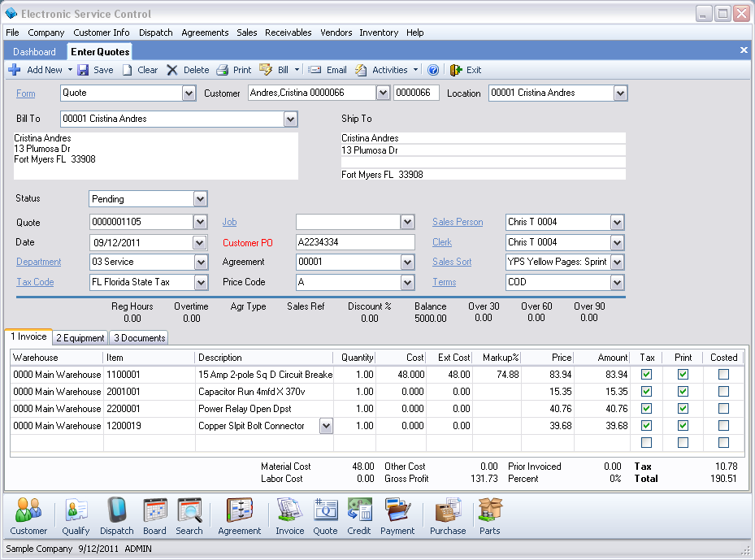Viewport: 755px width, 560px height.
Task: Uncheck Tax for the 15 Amp breaker row
Action: click(646, 375)
